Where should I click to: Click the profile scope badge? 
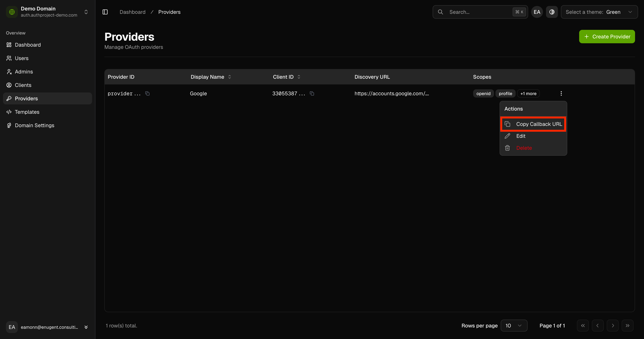(x=505, y=94)
